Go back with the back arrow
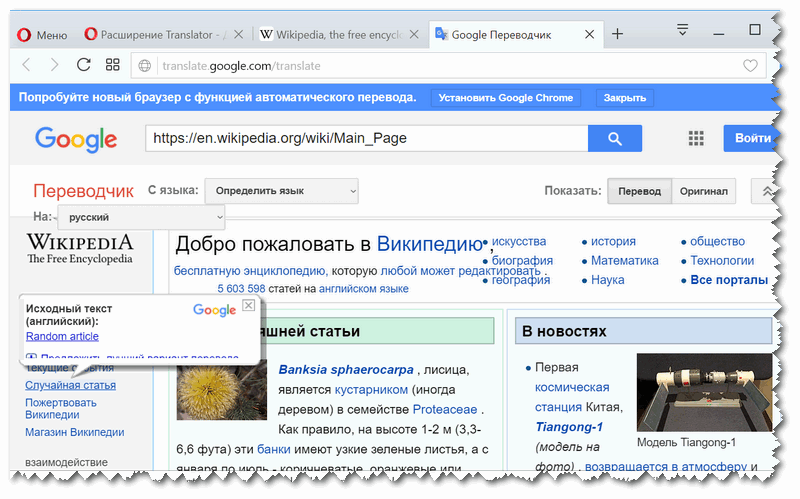Viewport: 800px width, 499px height. pos(27,65)
